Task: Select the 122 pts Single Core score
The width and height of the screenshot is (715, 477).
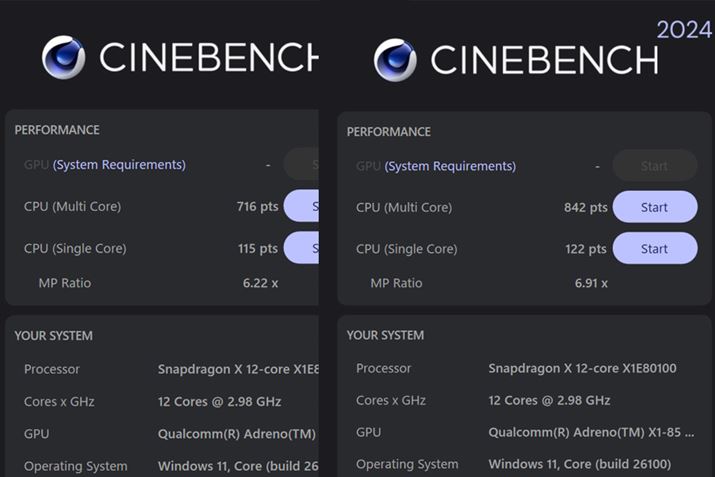Action: click(585, 249)
